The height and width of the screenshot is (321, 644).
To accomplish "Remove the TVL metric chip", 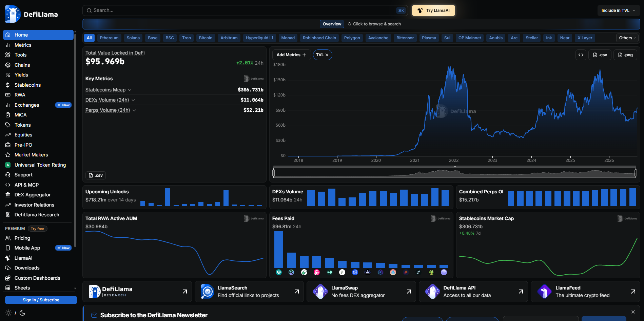I will tap(327, 55).
